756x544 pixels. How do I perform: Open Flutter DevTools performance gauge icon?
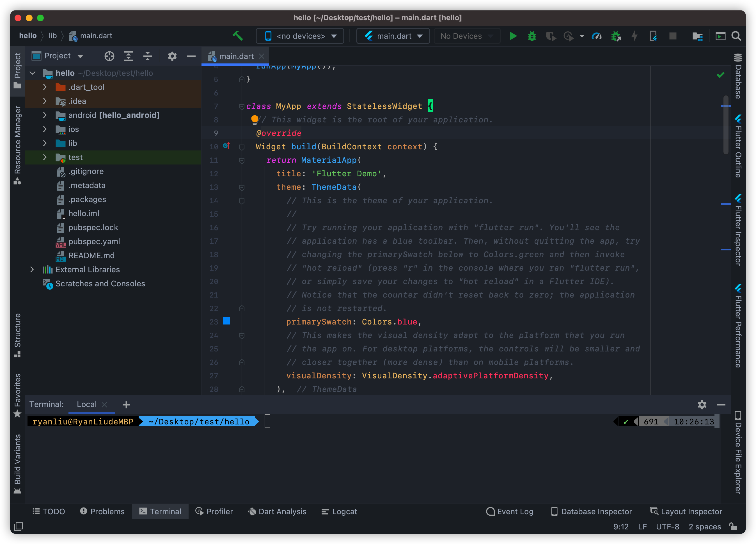click(596, 36)
